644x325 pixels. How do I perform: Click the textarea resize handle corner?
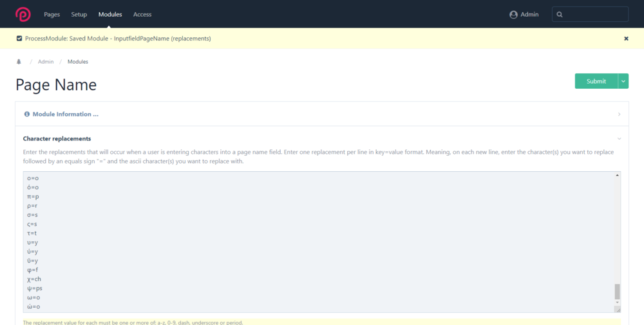[x=618, y=310]
